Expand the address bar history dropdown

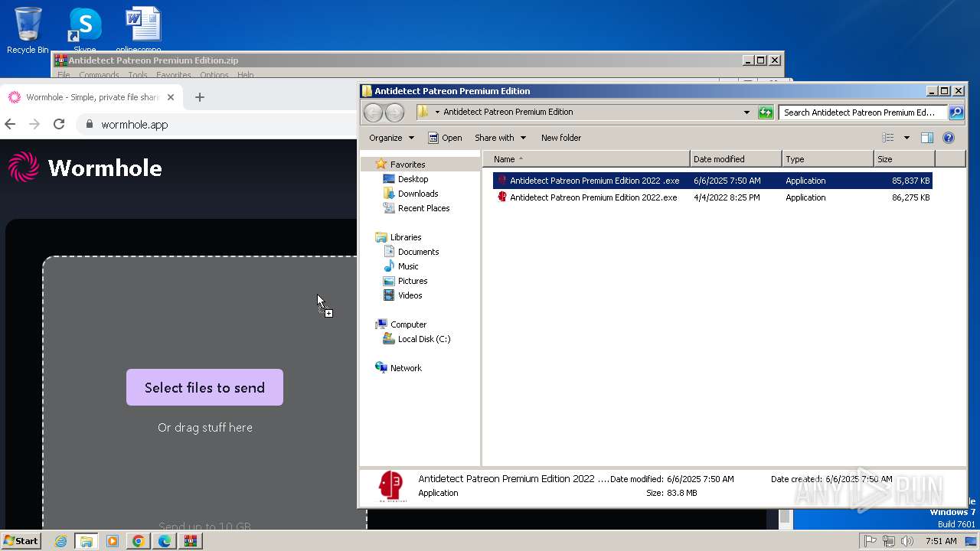pos(746,112)
